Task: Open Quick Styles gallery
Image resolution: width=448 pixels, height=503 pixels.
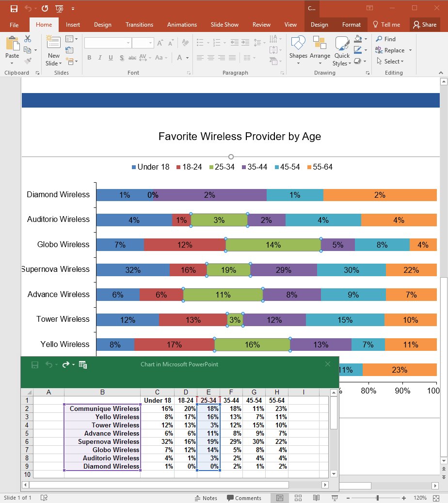Action: (342, 51)
